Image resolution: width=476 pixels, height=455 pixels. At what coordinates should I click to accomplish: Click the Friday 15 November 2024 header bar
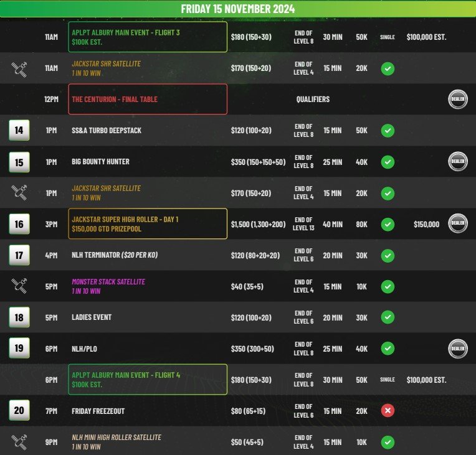238,9
